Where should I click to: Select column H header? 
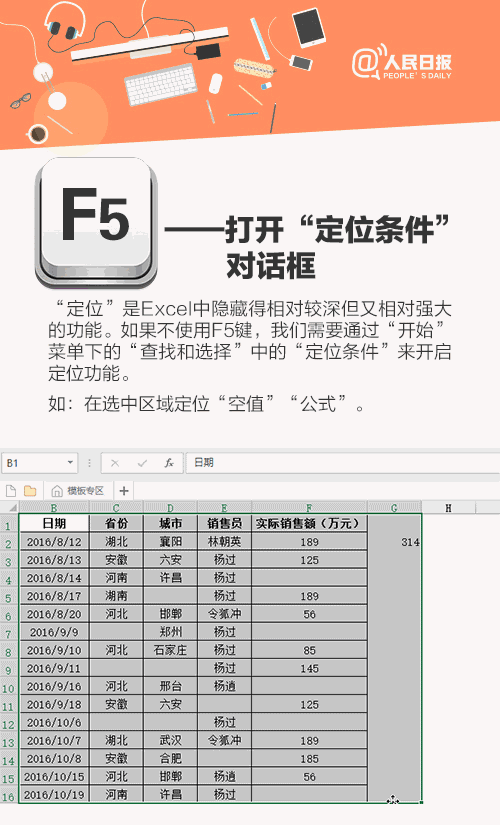coord(448,508)
